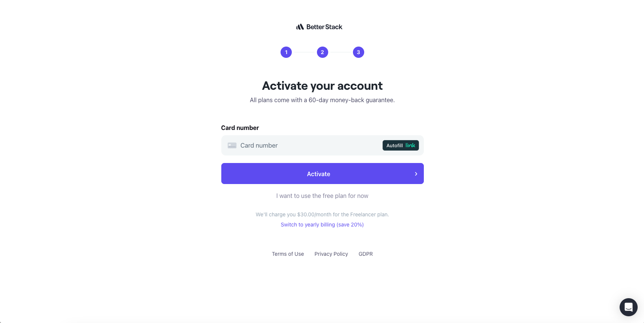This screenshot has height=323, width=644.
Task: Focus the Card number input field
Action: point(308,145)
